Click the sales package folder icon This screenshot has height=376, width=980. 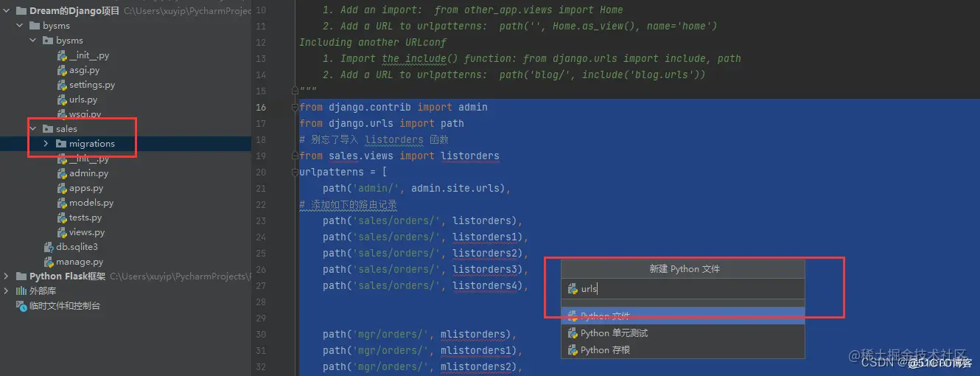pos(48,129)
